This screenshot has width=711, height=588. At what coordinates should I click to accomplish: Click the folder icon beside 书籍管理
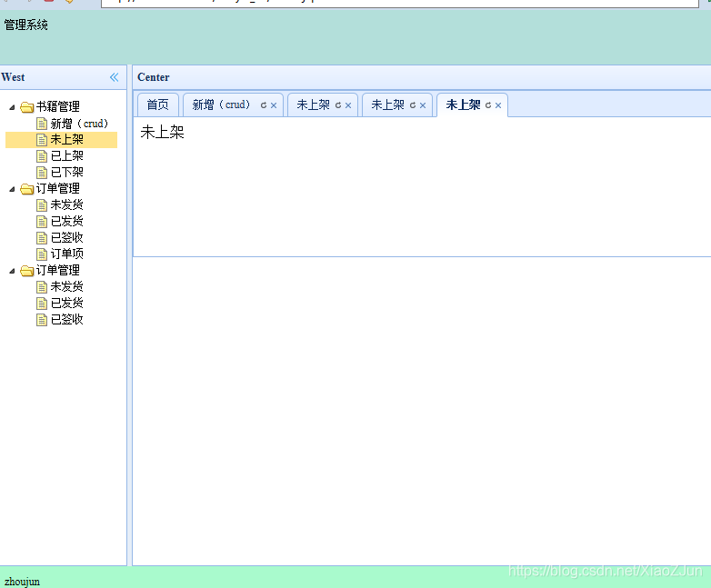[27, 107]
